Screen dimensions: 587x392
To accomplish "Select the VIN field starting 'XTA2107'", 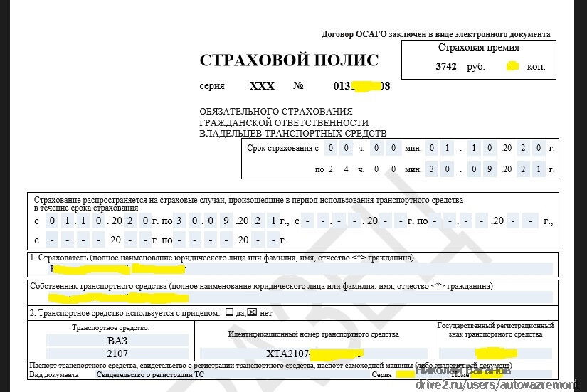I will coord(314,354).
